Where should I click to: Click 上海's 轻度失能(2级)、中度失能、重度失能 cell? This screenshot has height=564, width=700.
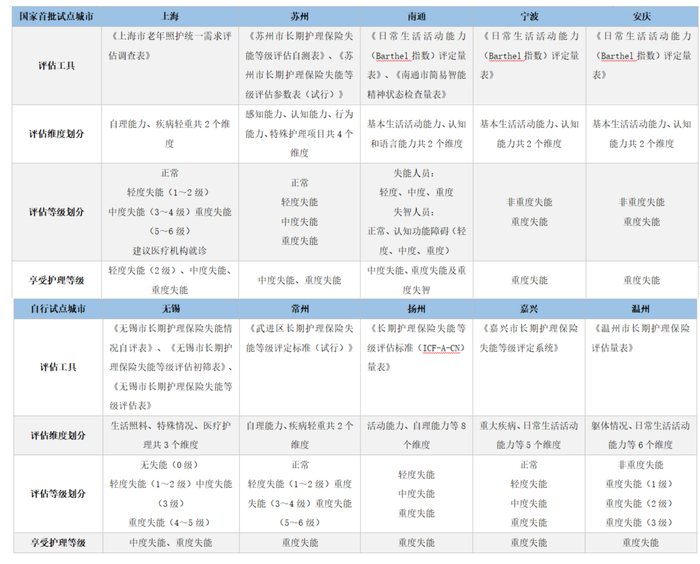pyautogui.click(x=170, y=280)
